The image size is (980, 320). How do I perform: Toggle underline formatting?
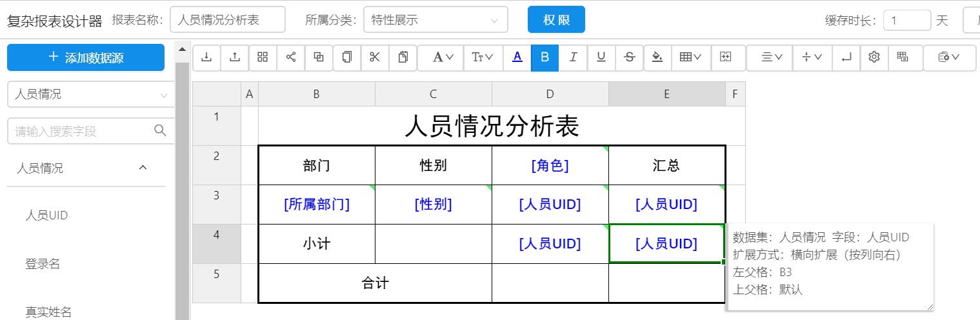tap(601, 57)
